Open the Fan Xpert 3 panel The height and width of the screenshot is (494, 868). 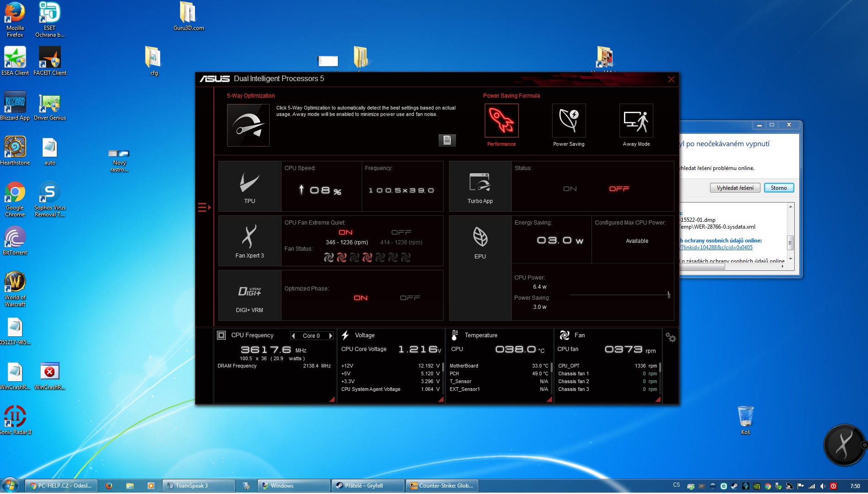pyautogui.click(x=250, y=241)
